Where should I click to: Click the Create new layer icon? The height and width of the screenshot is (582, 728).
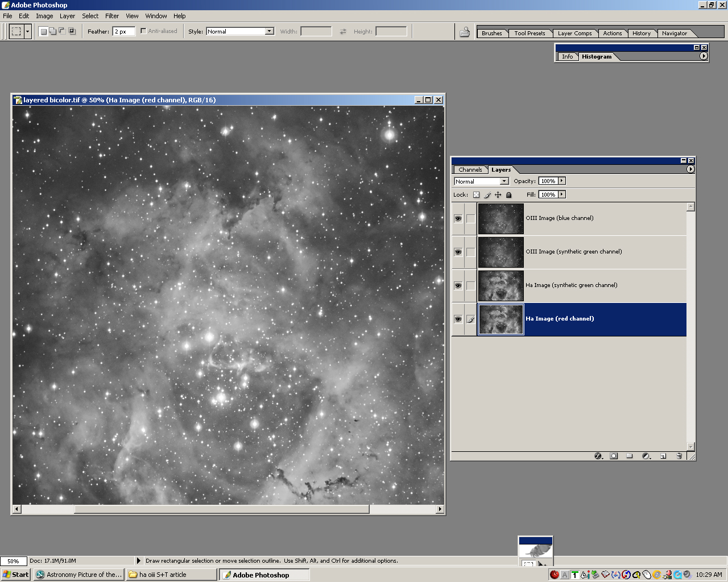pyautogui.click(x=663, y=456)
